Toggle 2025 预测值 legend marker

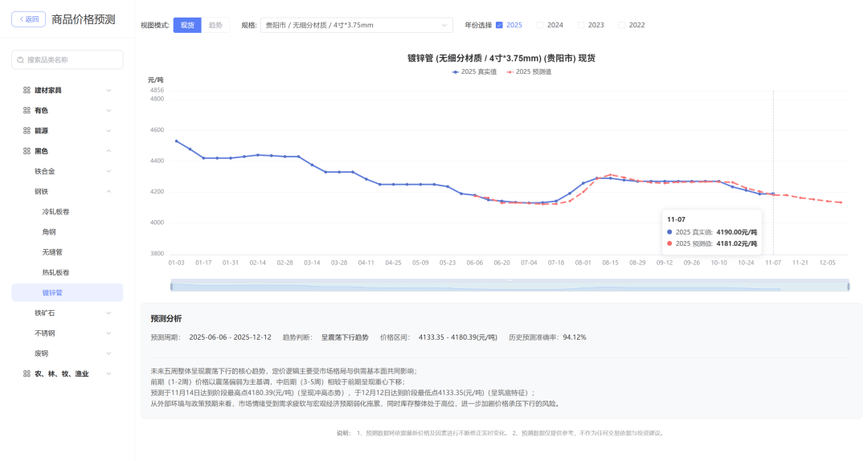(510, 72)
